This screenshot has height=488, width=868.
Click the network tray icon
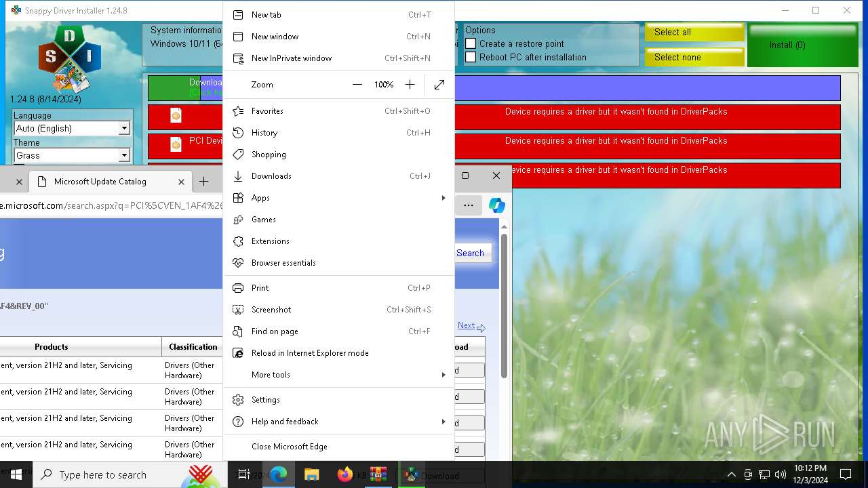click(764, 475)
